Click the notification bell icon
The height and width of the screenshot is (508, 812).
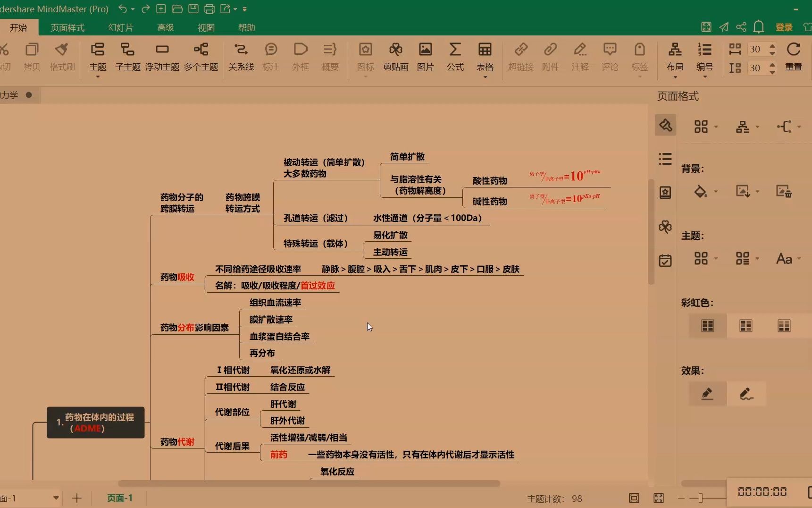coord(759,27)
